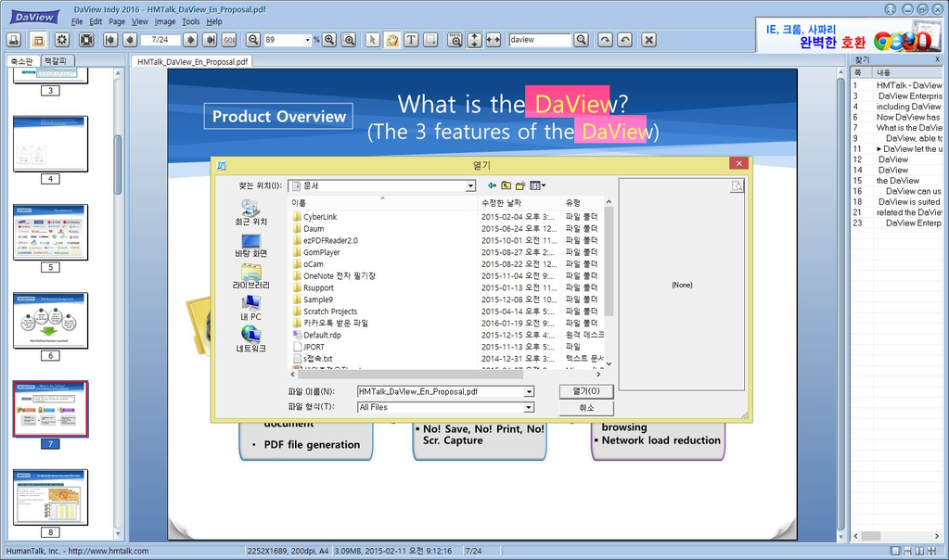The width and height of the screenshot is (949, 560).
Task: Open the File menu
Action: (77, 21)
